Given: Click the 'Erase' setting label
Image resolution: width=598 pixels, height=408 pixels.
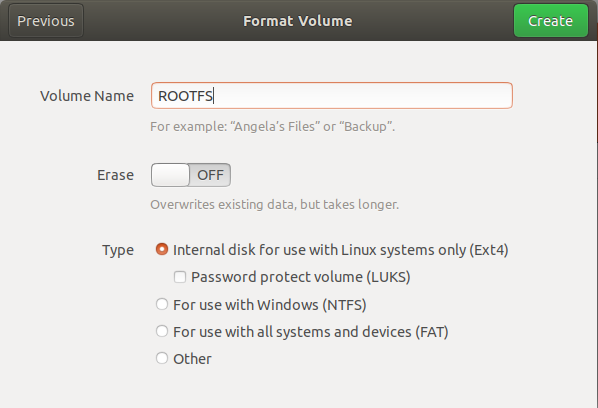Looking at the screenshot, I should coord(115,175).
